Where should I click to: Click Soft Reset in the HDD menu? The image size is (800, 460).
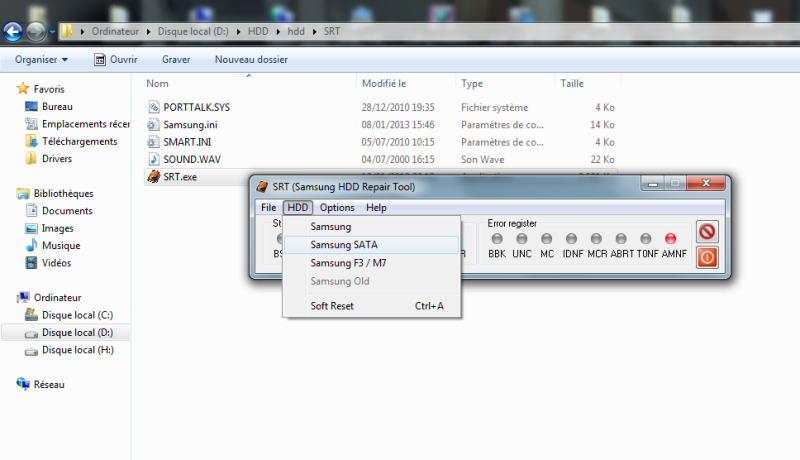pyautogui.click(x=332, y=306)
